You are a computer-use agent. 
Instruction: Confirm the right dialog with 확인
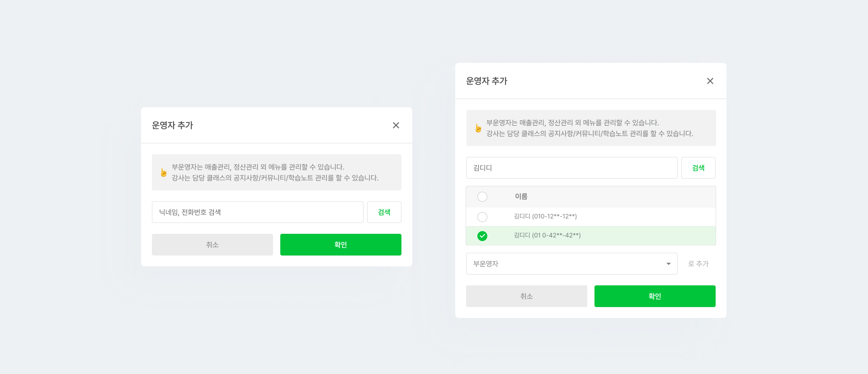click(x=655, y=296)
